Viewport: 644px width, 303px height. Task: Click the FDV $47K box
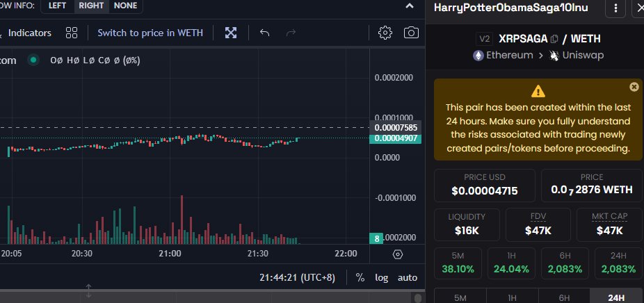coord(538,225)
